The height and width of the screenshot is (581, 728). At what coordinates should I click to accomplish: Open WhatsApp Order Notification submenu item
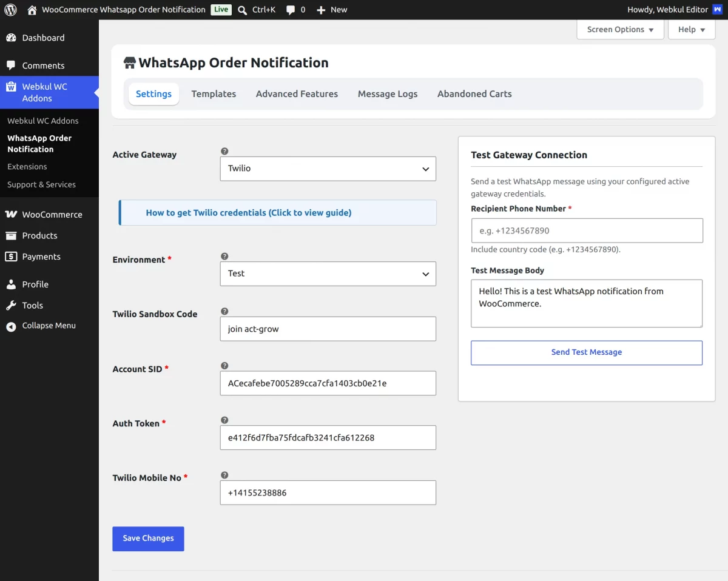(39, 144)
